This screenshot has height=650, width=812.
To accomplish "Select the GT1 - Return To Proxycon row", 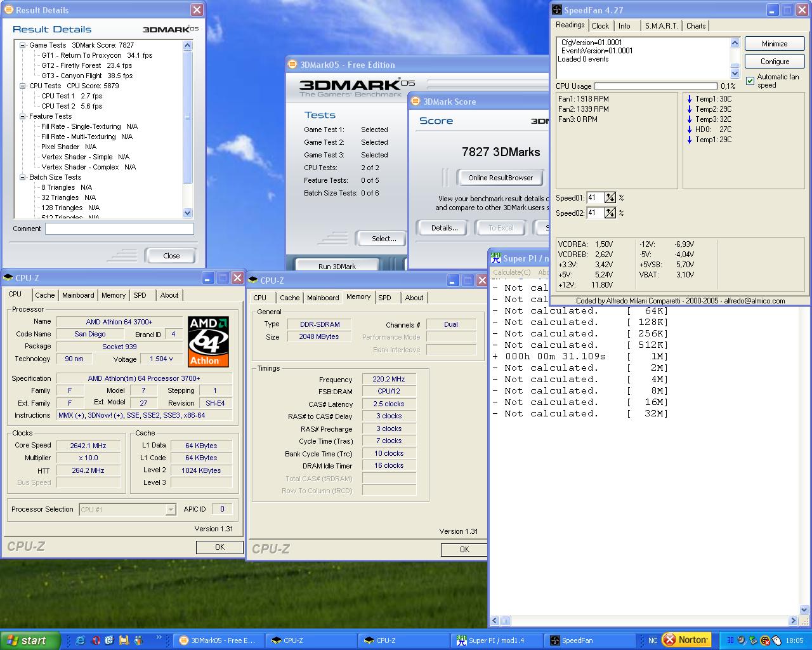I will tap(97, 55).
